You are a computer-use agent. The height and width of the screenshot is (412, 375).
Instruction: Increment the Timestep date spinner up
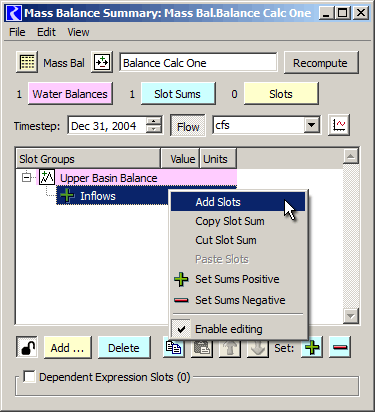click(x=153, y=121)
